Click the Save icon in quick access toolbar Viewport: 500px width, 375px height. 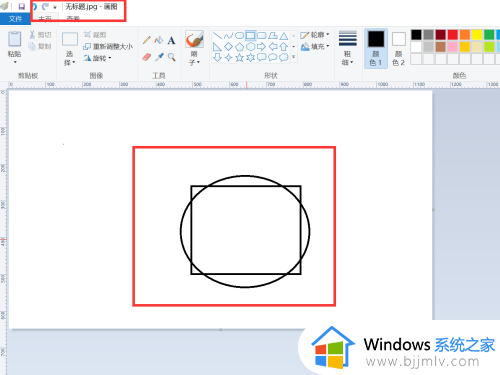[22, 7]
